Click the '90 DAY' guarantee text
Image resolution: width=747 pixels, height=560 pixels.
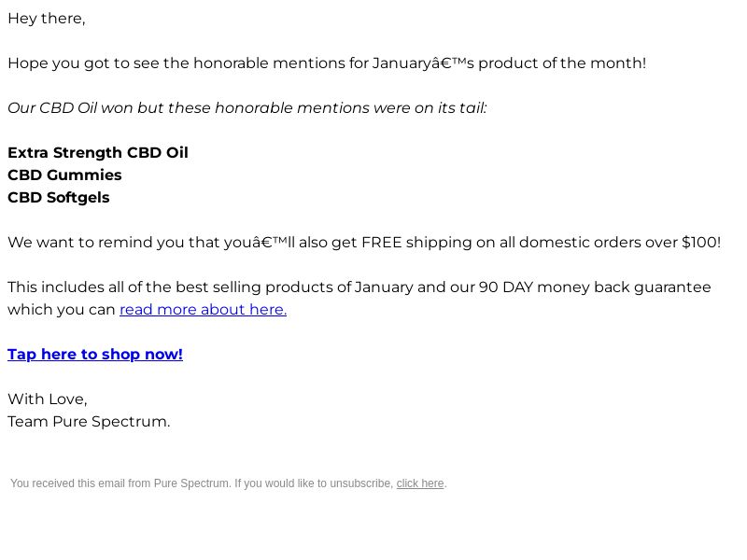[505, 287]
